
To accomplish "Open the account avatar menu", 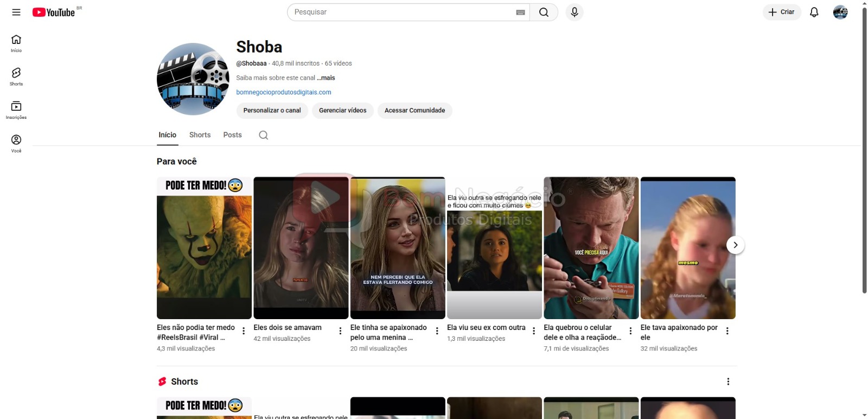I will pos(840,12).
